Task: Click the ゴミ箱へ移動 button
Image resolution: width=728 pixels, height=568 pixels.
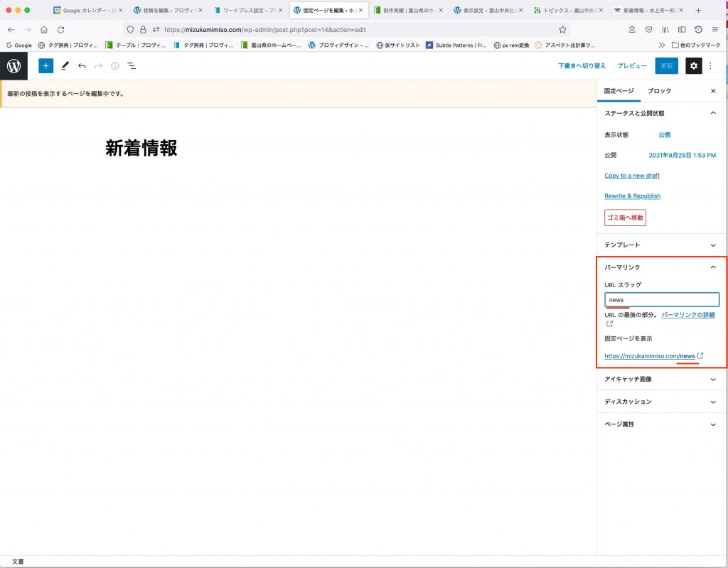Action: click(625, 218)
